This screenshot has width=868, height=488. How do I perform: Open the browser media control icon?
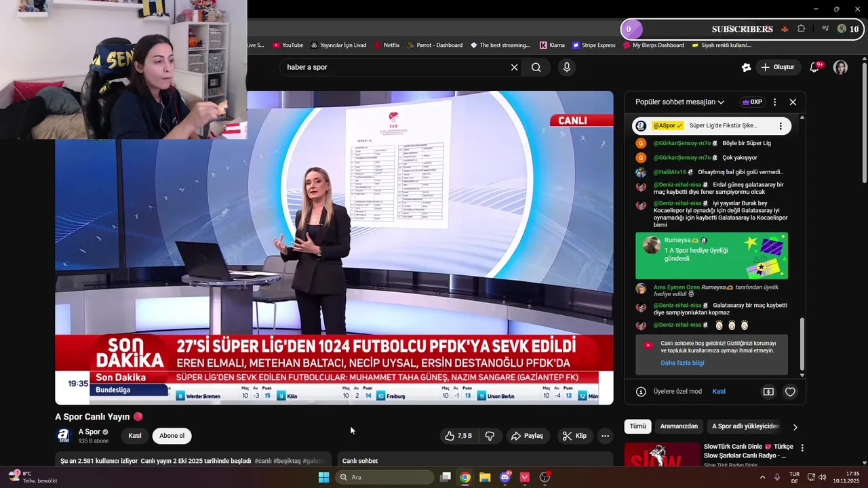pyautogui.click(x=825, y=29)
